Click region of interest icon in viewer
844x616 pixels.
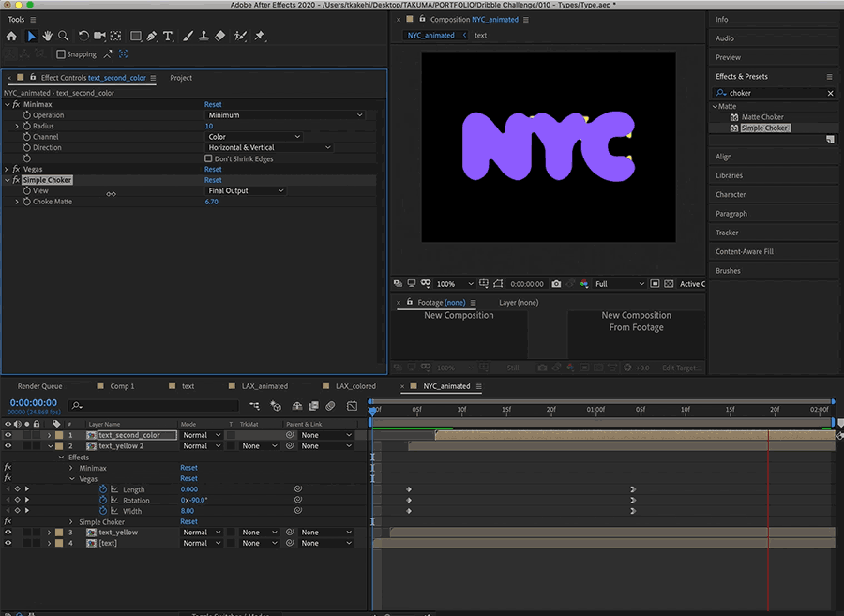pyautogui.click(x=655, y=283)
